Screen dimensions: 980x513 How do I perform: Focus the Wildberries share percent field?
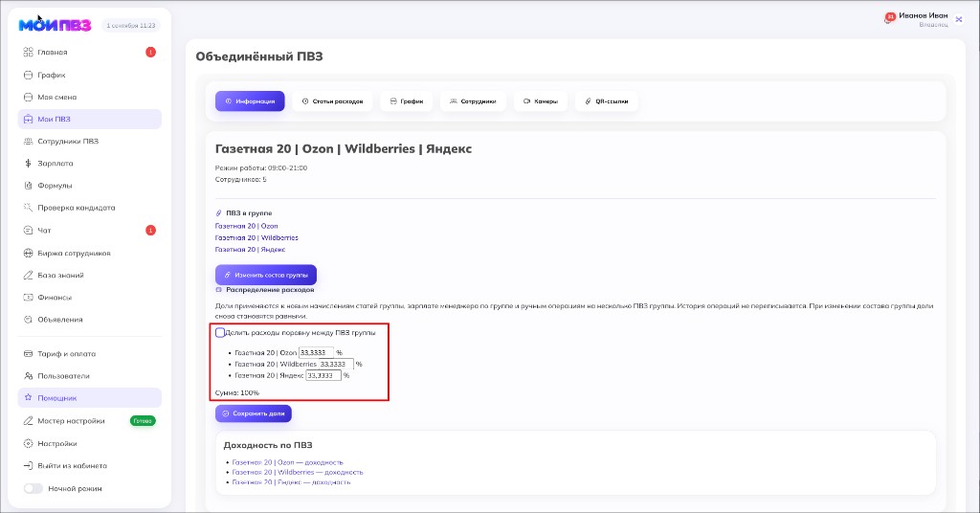coord(336,364)
